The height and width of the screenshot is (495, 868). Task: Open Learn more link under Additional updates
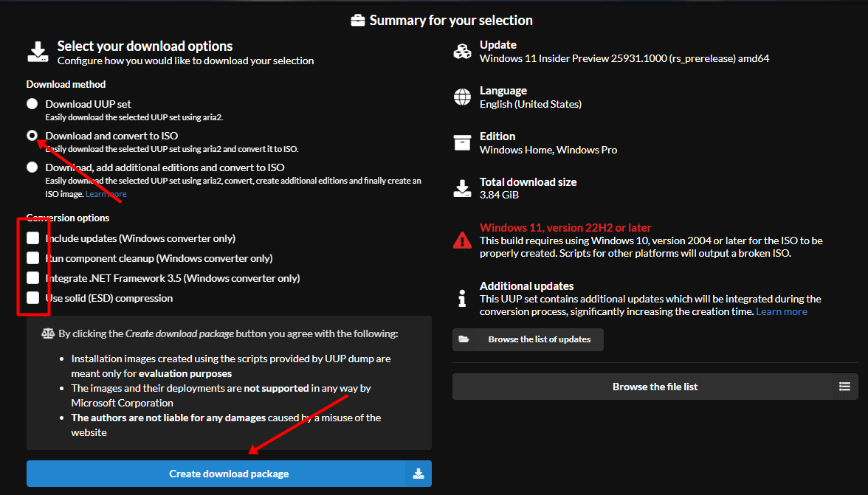pyautogui.click(x=781, y=312)
